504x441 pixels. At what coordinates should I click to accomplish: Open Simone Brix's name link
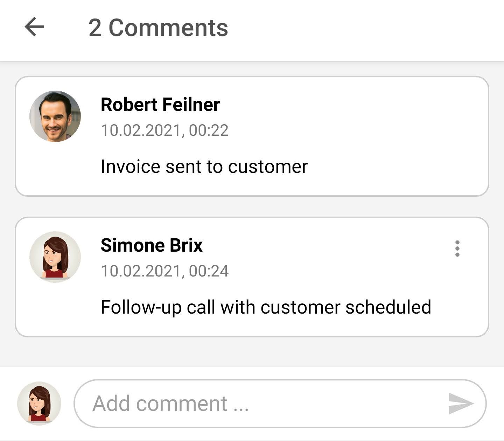click(152, 245)
